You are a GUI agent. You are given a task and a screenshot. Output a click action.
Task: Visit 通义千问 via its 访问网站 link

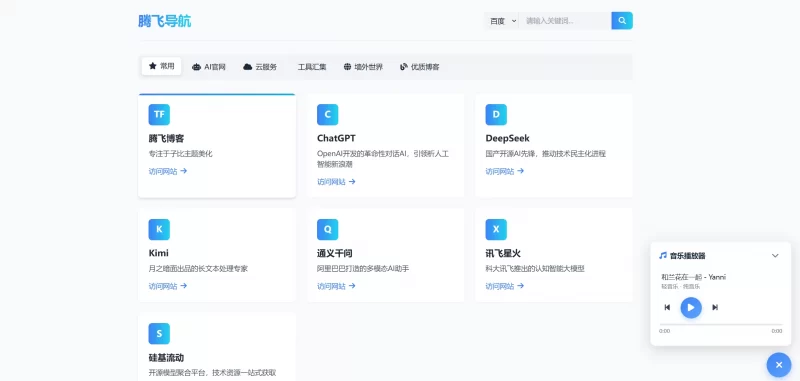click(x=336, y=286)
